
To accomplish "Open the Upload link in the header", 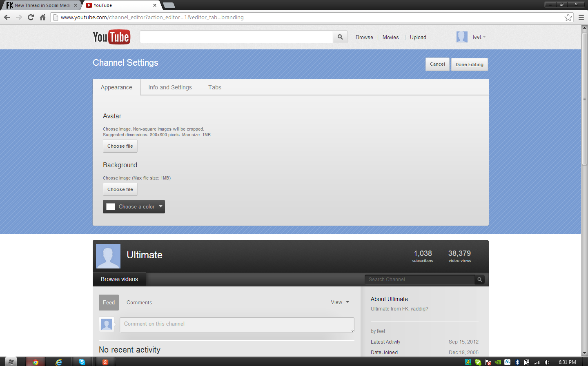I will point(418,37).
